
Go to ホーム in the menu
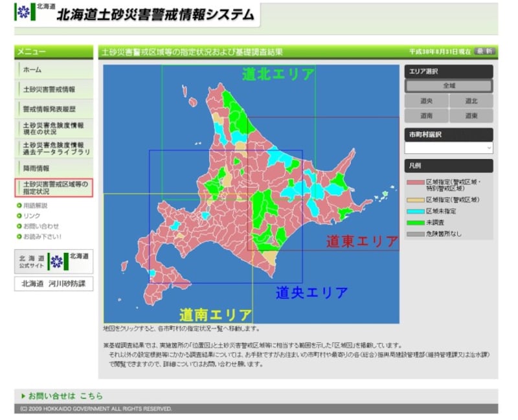coord(54,70)
